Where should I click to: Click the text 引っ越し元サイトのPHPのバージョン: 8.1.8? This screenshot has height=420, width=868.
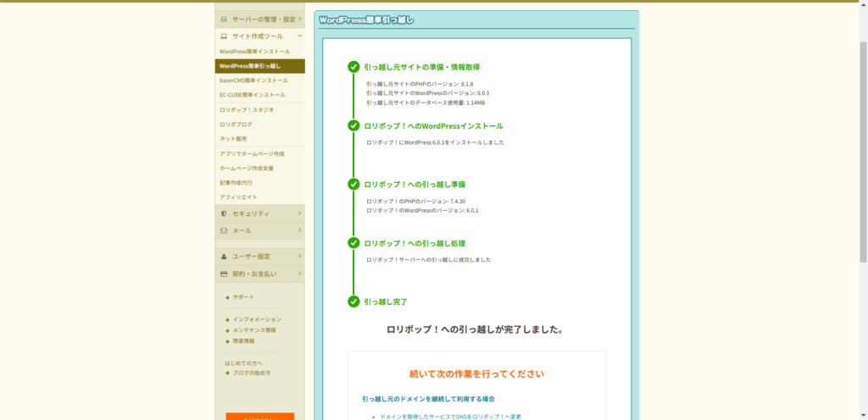coord(420,84)
